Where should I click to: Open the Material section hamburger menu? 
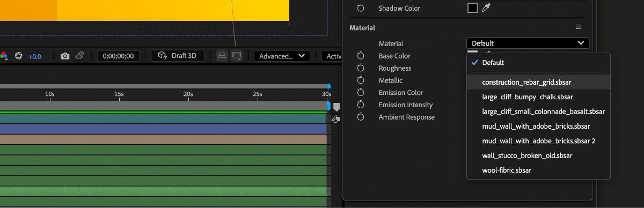tap(578, 27)
